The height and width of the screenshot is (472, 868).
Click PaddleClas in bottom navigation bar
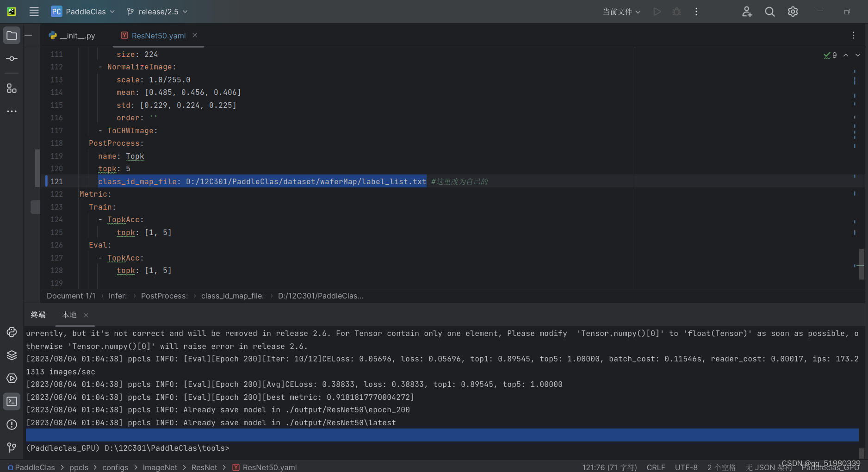(x=31, y=467)
